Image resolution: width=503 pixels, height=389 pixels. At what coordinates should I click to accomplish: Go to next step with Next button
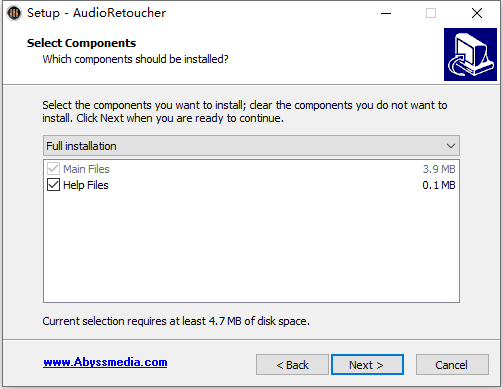pyautogui.click(x=367, y=365)
